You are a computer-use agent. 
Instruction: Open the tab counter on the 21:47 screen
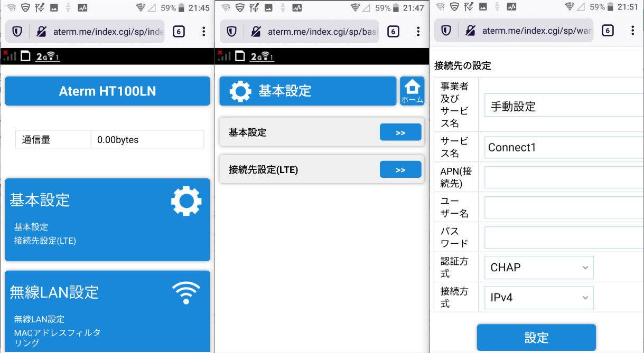click(393, 32)
